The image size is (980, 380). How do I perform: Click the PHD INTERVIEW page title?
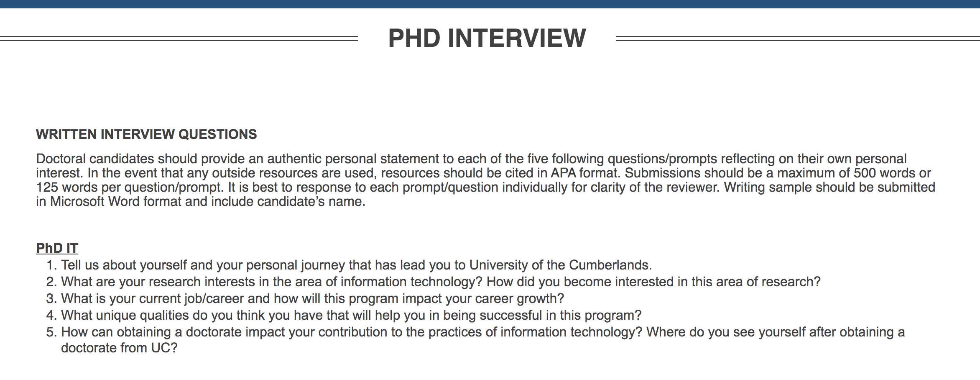(487, 38)
